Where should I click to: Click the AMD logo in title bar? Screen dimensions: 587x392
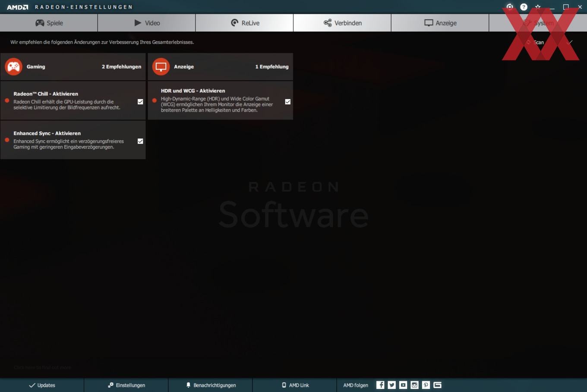[x=18, y=7]
